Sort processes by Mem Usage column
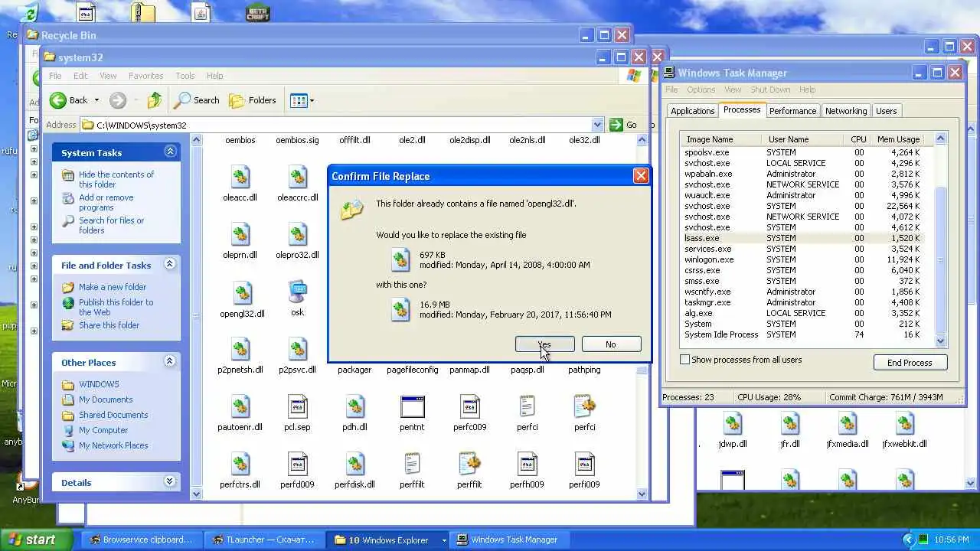980x551 pixels. click(x=899, y=139)
